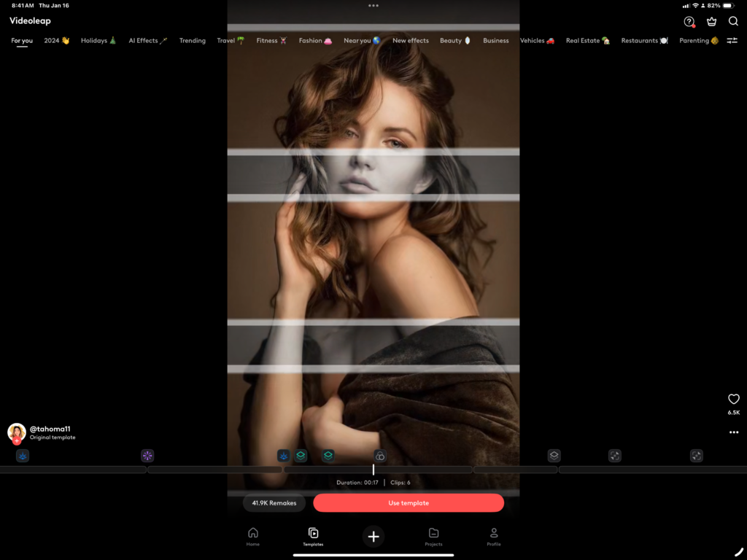The image size is (747, 560).
Task: Tap the shop basket icon
Action: pyautogui.click(x=711, y=22)
